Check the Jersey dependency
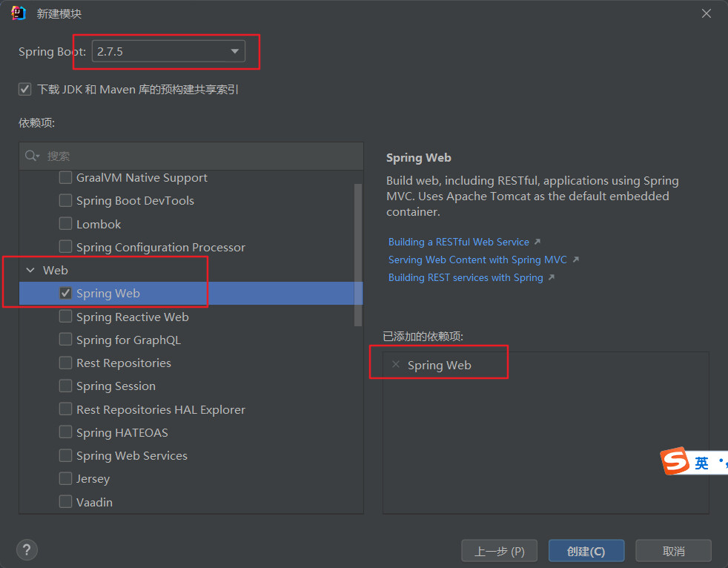 click(65, 478)
